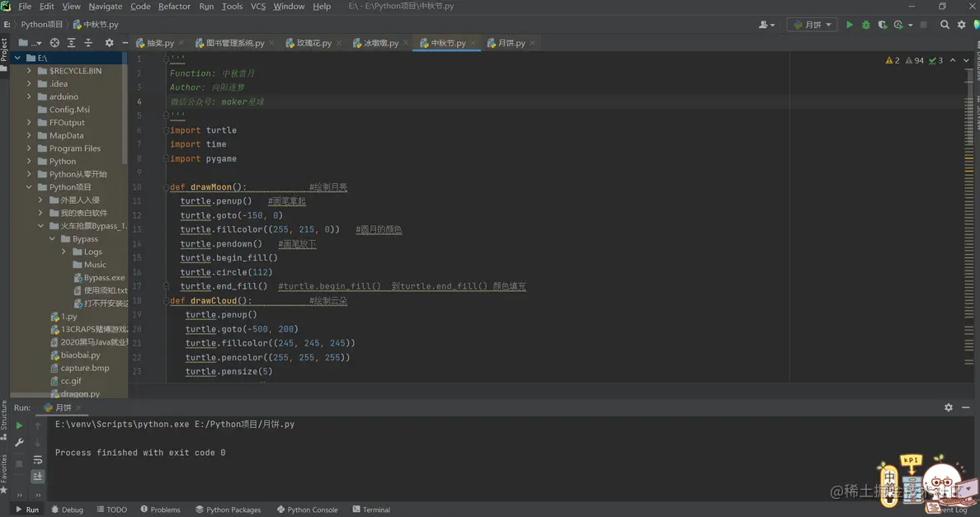This screenshot has width=980, height=517.
Task: Collapse the E:\ root node
Action: pos(17,58)
